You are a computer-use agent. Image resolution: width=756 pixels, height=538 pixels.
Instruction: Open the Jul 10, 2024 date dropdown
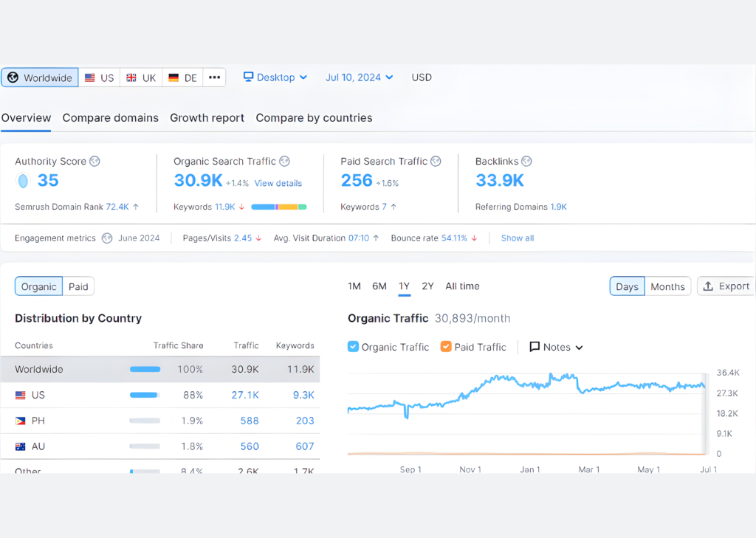[358, 77]
